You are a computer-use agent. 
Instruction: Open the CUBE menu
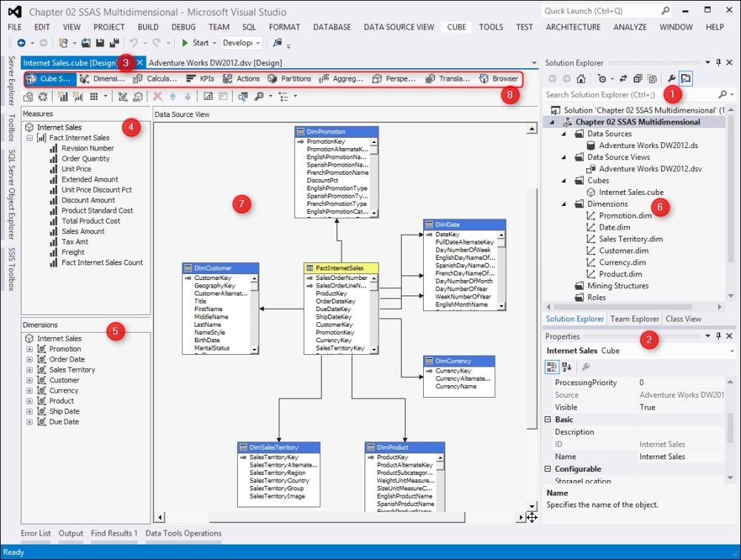[x=456, y=27]
